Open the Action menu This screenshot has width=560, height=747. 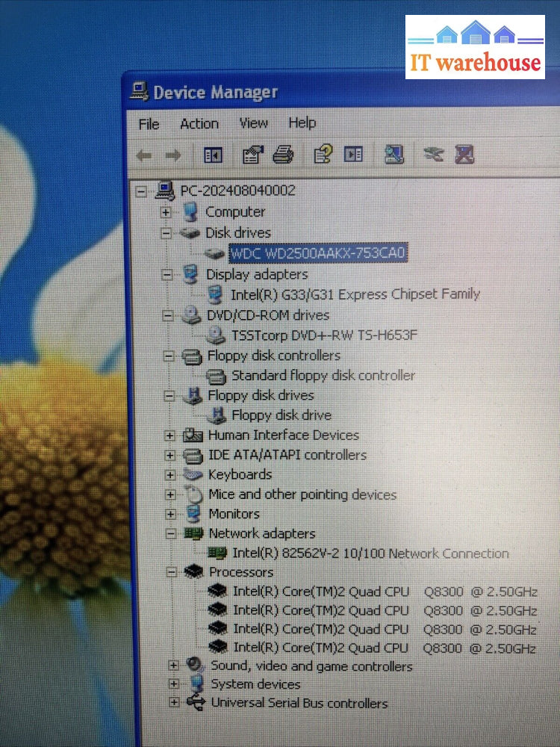pos(199,124)
